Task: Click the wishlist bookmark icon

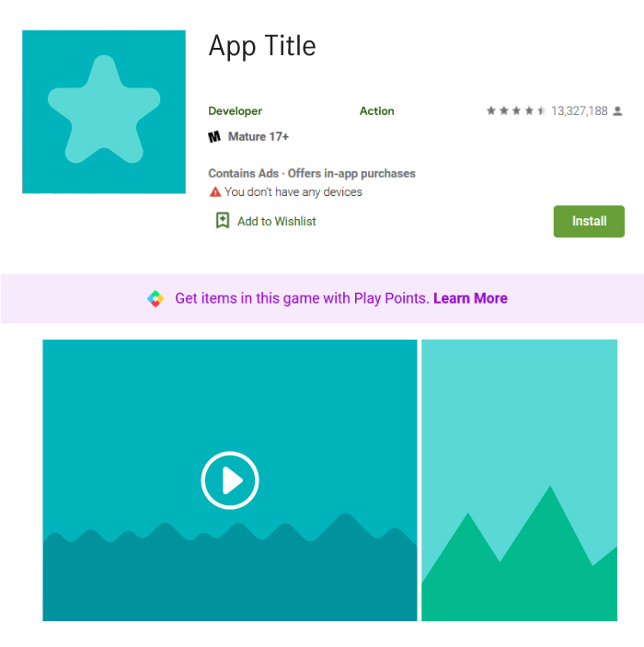Action: tap(223, 221)
